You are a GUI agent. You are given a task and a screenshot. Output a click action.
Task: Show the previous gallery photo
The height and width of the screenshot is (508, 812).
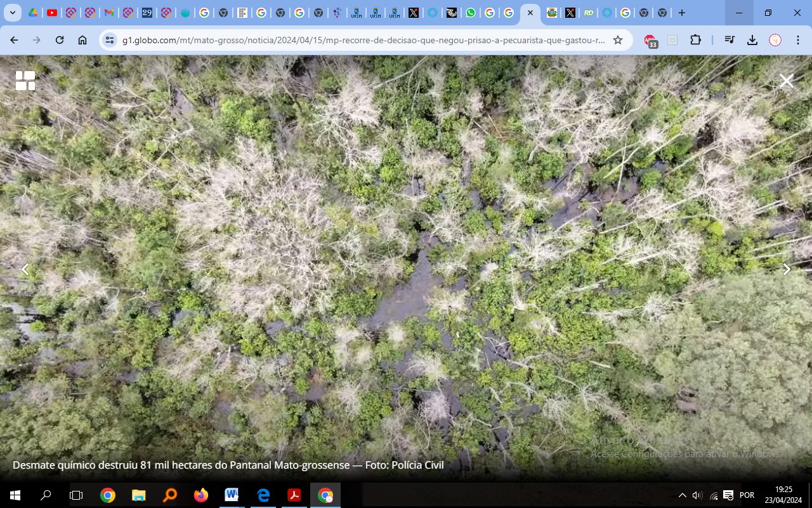click(25, 269)
